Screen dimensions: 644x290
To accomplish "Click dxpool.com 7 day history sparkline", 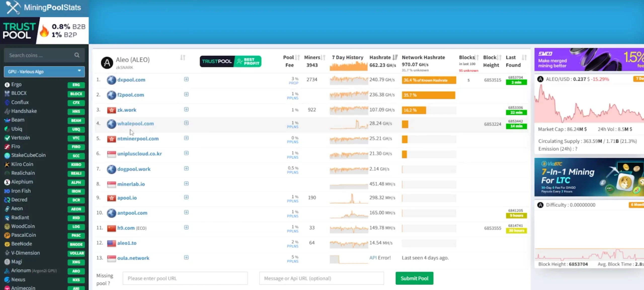I will [349, 80].
